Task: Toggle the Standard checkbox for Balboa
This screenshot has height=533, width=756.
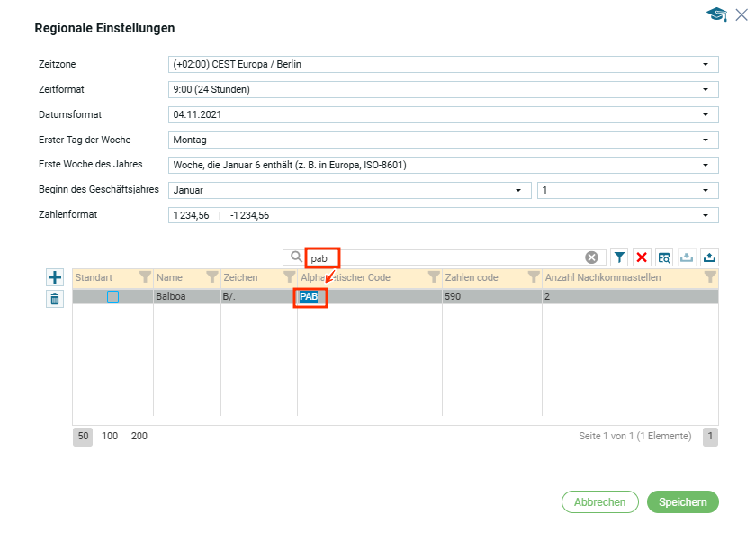Action: pos(113,296)
